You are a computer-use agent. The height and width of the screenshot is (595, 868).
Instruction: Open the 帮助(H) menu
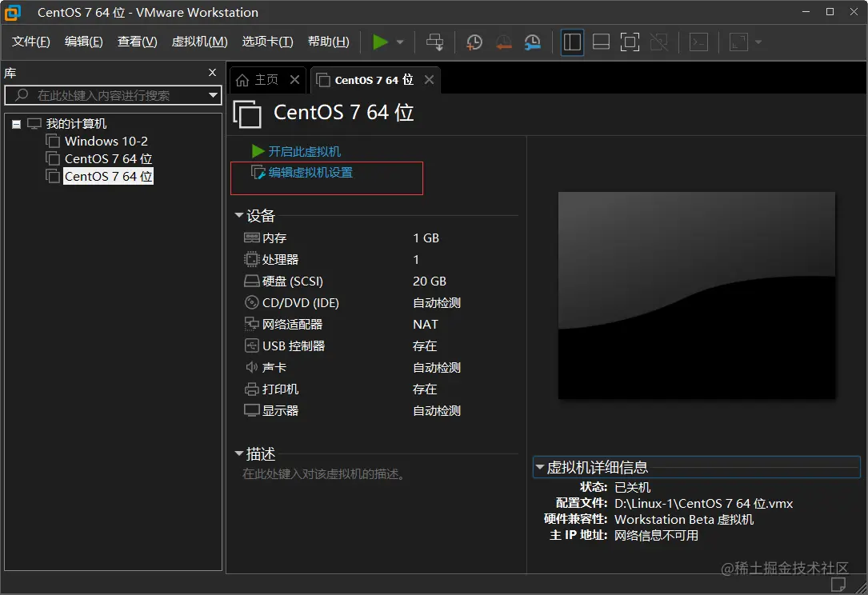328,42
